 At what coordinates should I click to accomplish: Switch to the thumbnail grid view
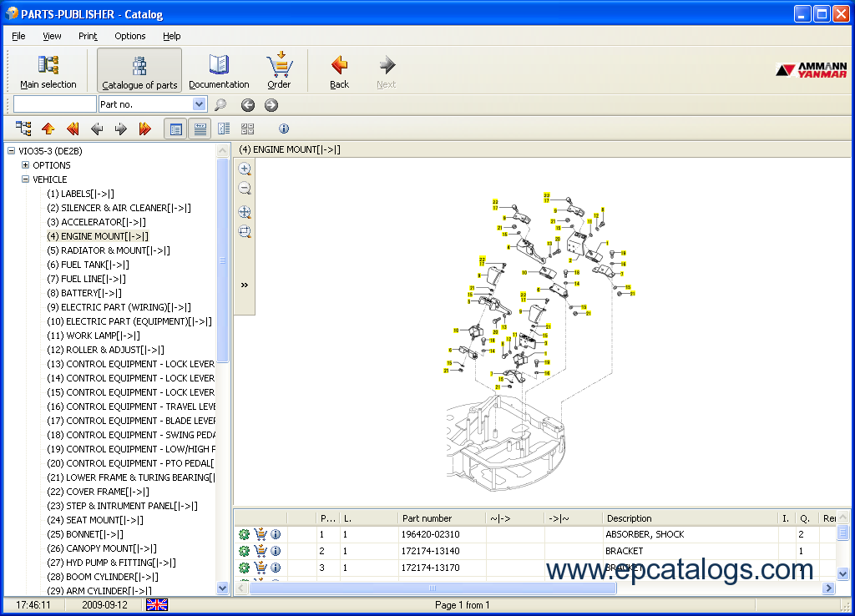(247, 129)
